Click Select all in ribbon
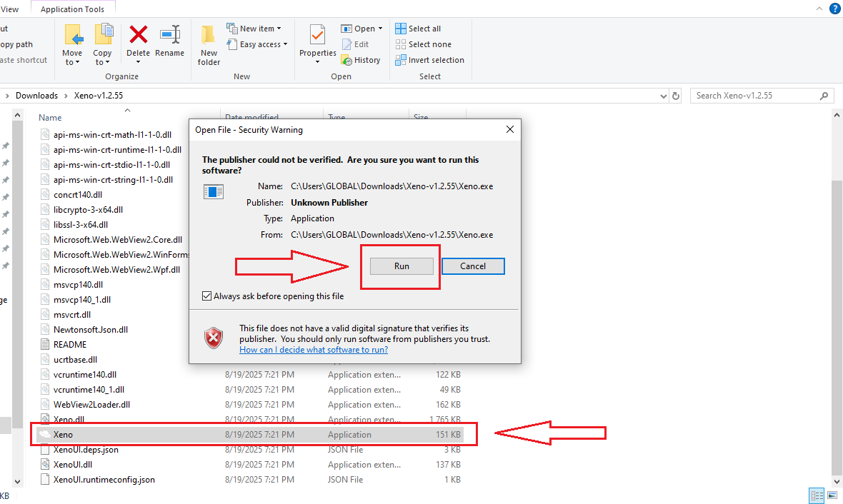The width and height of the screenshot is (843, 504). pos(418,29)
